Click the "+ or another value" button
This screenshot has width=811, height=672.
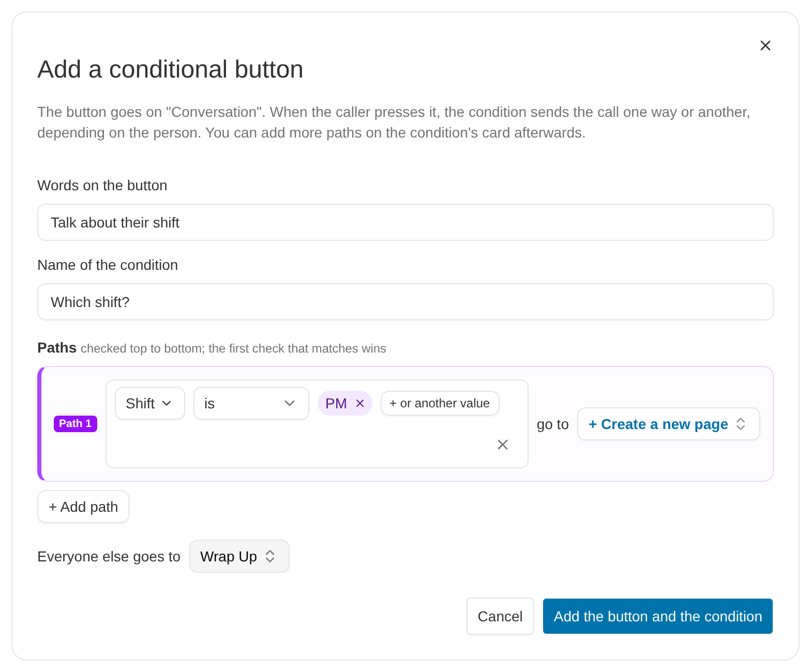click(440, 403)
